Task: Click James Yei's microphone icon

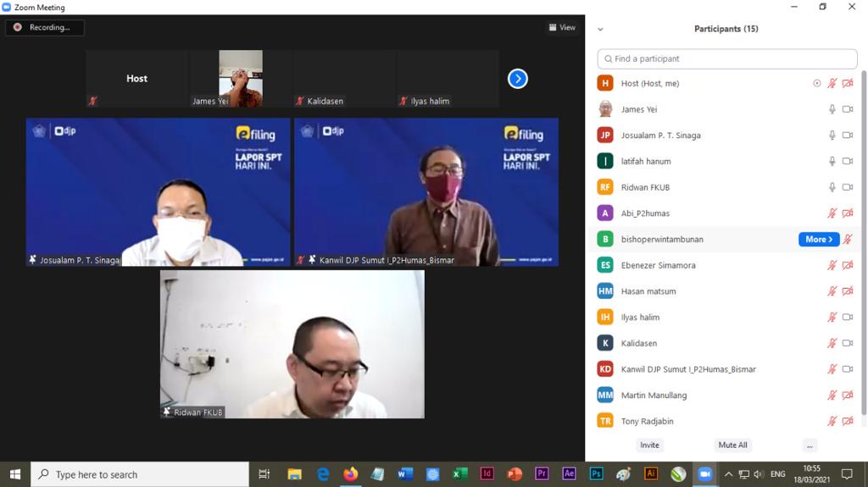Action: point(832,109)
